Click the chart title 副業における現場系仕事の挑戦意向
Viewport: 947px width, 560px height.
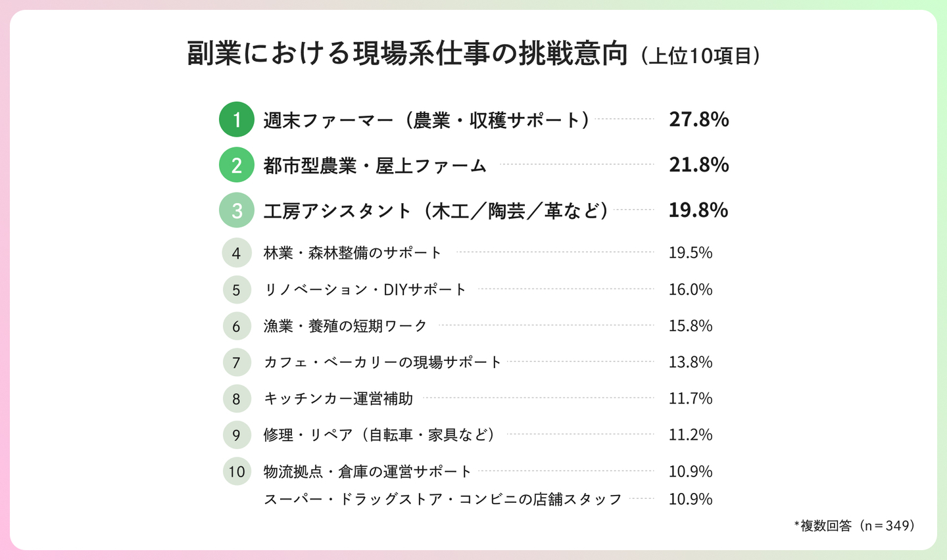[x=408, y=54]
